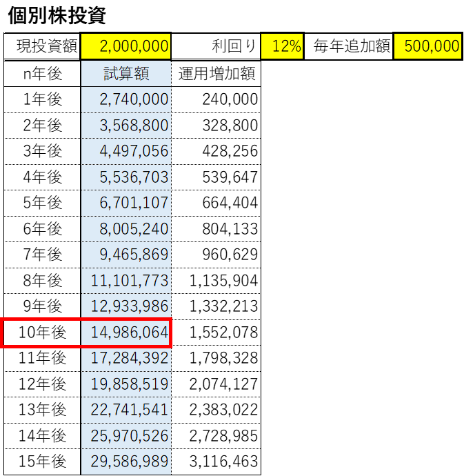Select the 2,740,000 cell
464x476 pixels.
[x=126, y=99]
